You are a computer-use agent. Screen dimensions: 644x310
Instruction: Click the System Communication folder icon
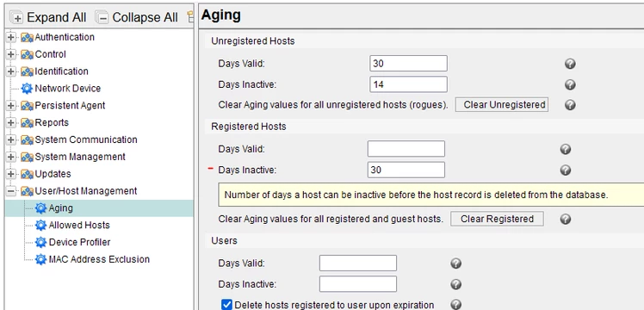click(27, 140)
